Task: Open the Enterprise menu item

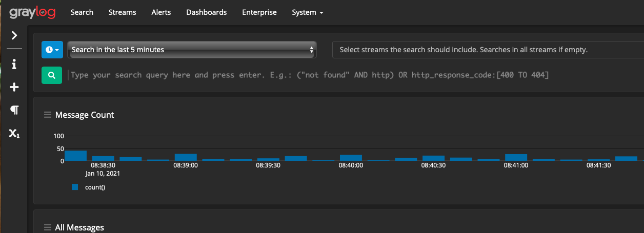Action: (259, 12)
